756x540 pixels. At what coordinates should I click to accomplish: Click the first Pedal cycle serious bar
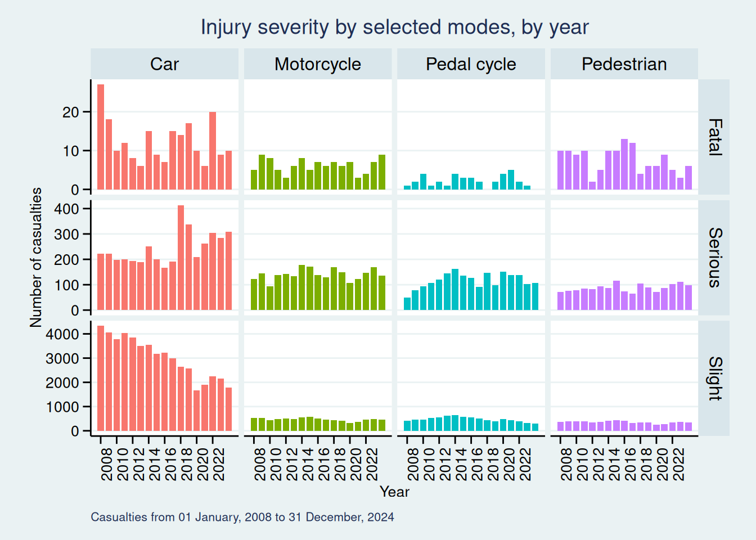(407, 304)
